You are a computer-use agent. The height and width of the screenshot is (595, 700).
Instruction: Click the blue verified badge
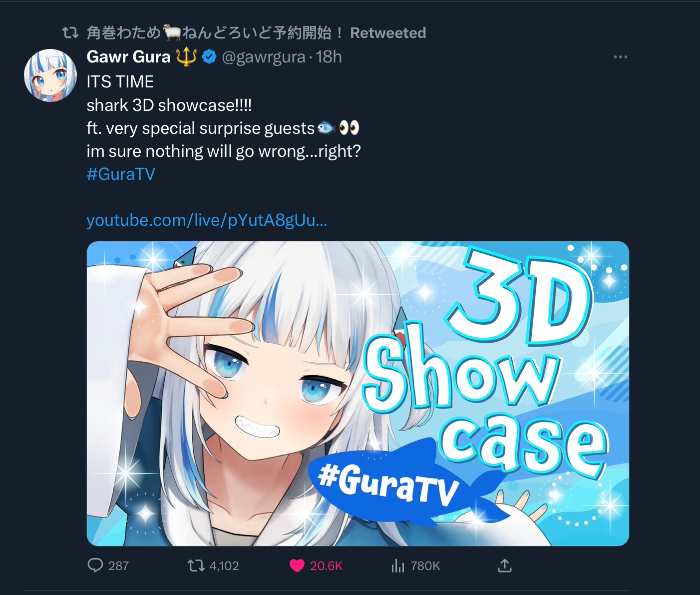[x=209, y=57]
